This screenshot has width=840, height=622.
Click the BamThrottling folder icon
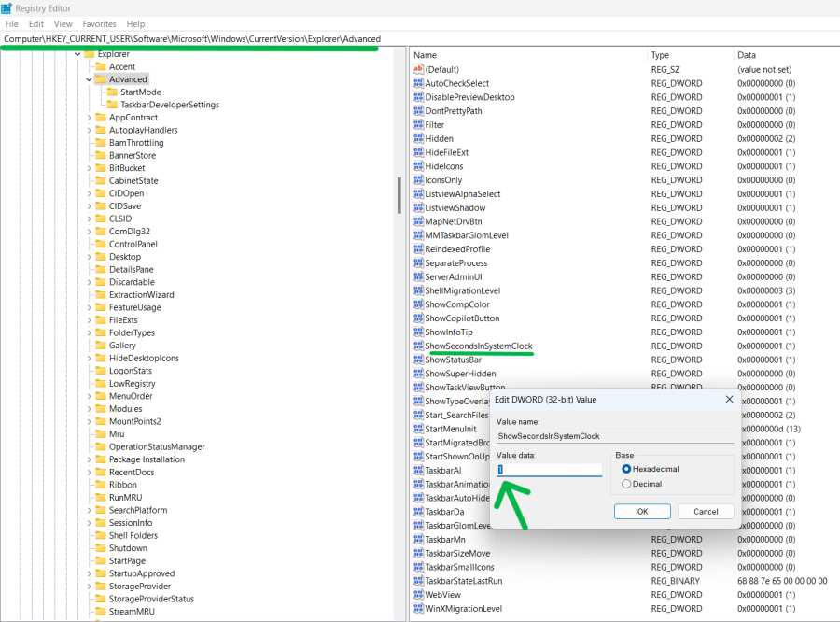(100, 143)
